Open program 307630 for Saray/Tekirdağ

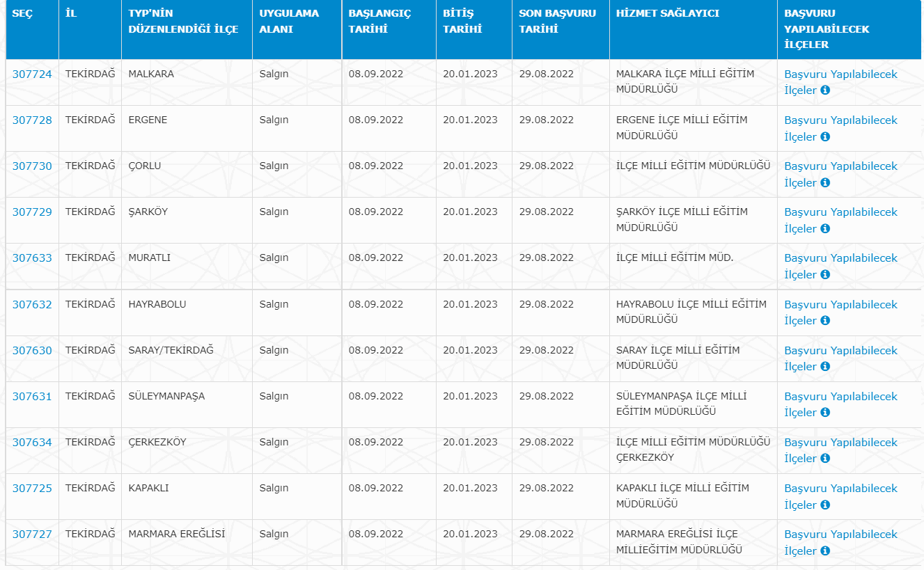click(32, 351)
